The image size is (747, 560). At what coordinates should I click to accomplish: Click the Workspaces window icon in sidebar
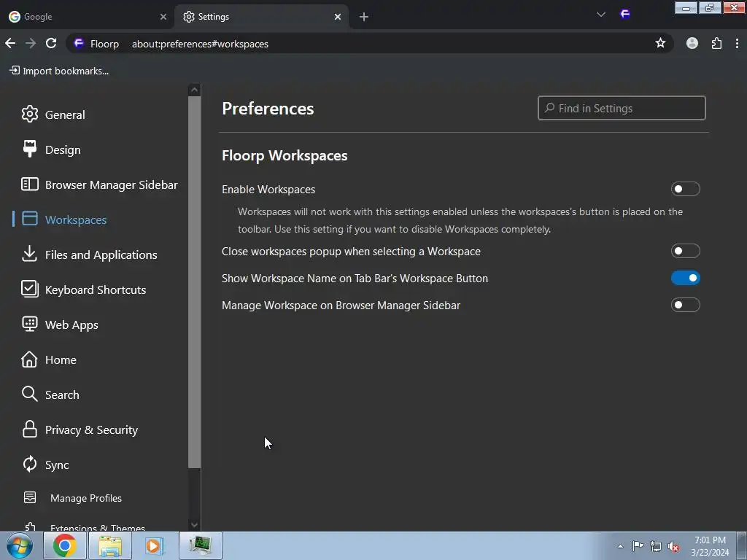(x=29, y=219)
